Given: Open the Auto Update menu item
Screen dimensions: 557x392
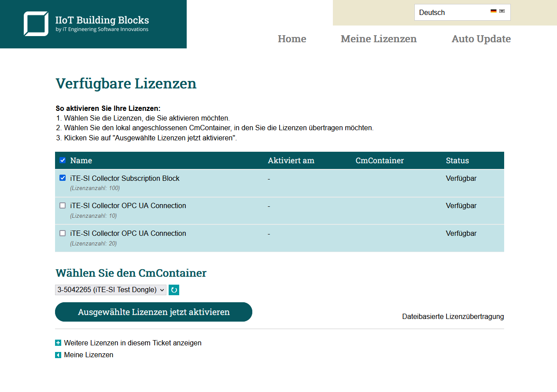Looking at the screenshot, I should [x=481, y=39].
